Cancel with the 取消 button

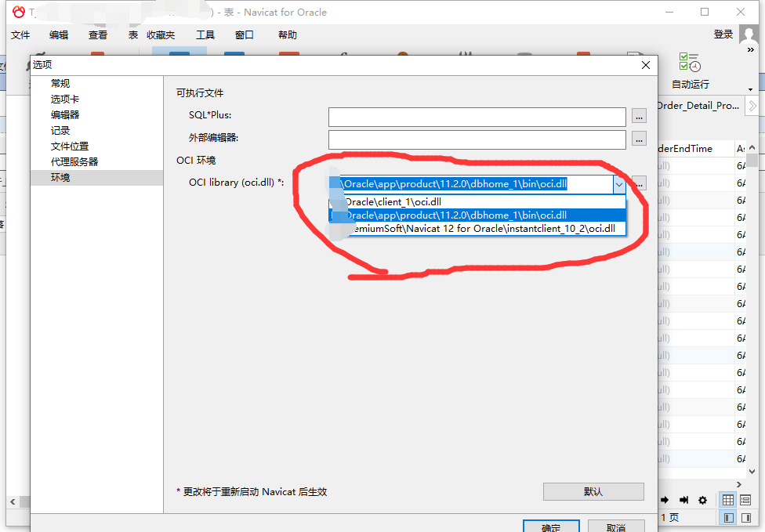point(616,527)
